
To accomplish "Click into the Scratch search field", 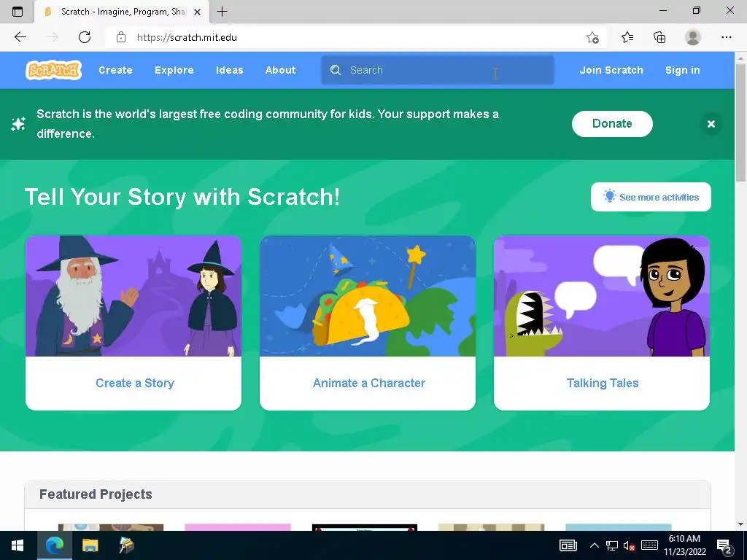I will click(438, 70).
